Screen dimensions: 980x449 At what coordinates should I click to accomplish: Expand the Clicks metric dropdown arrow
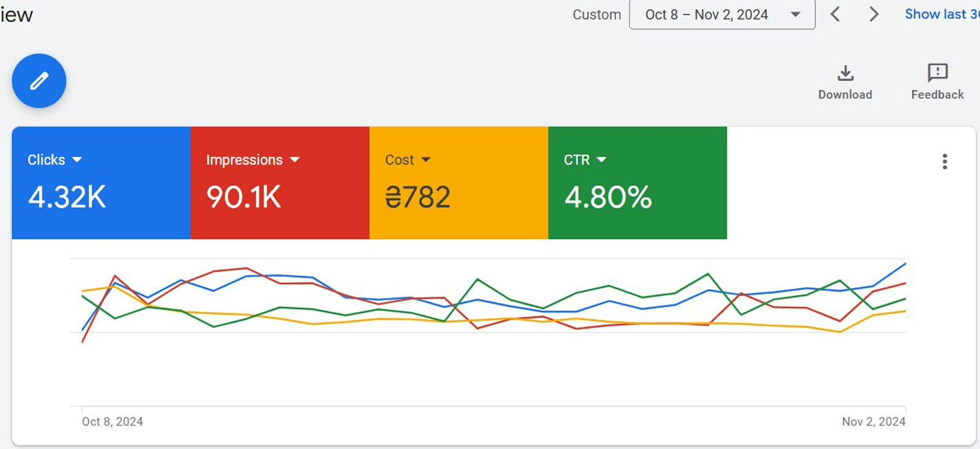pos(77,160)
